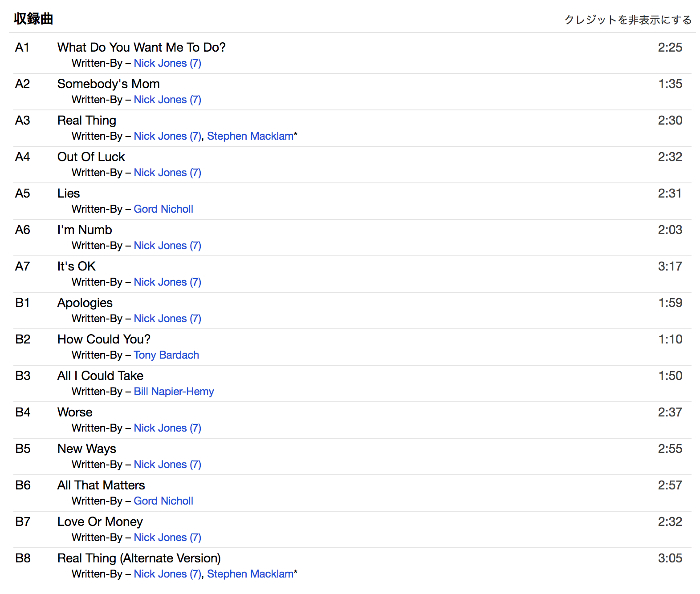The height and width of the screenshot is (594, 700).
Task: Click Nick Jones link under New Ways
Action: 167,465
